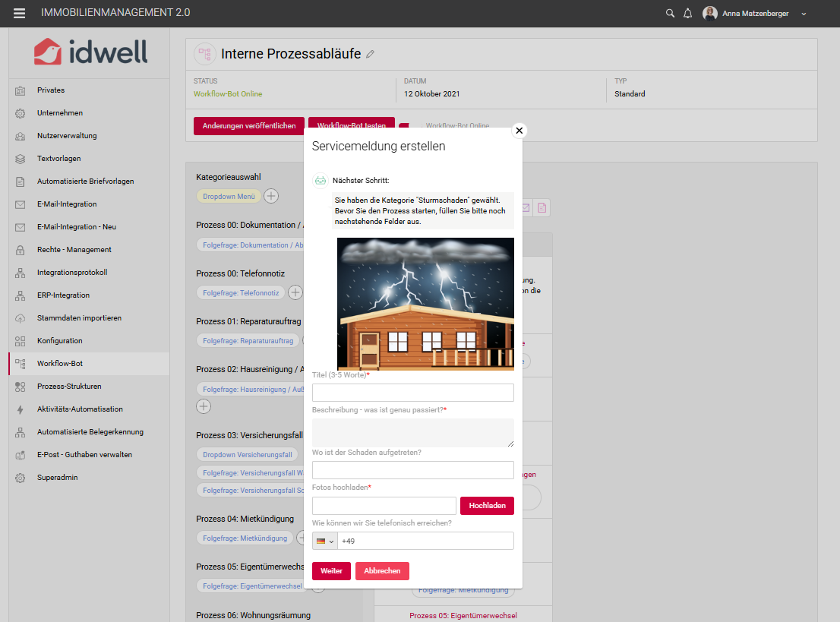Add item next to Folgefrage: Telefonnotiz
Image resolution: width=840 pixels, height=622 pixels.
pos(295,292)
